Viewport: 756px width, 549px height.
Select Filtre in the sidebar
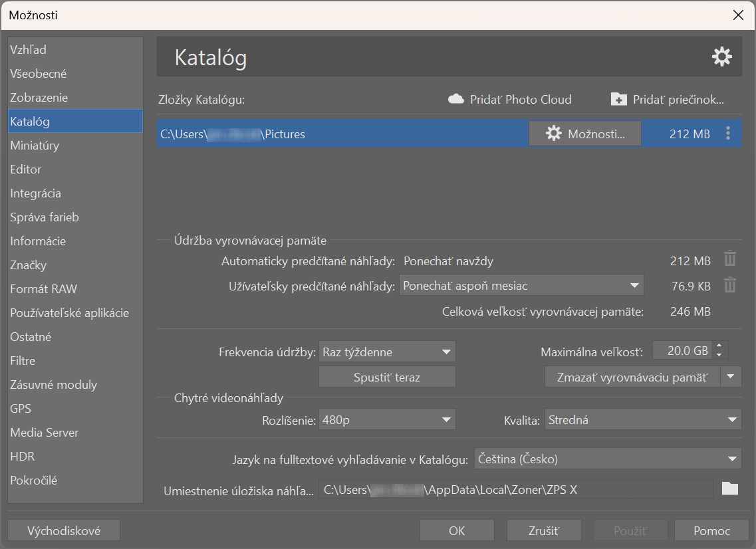(75, 360)
